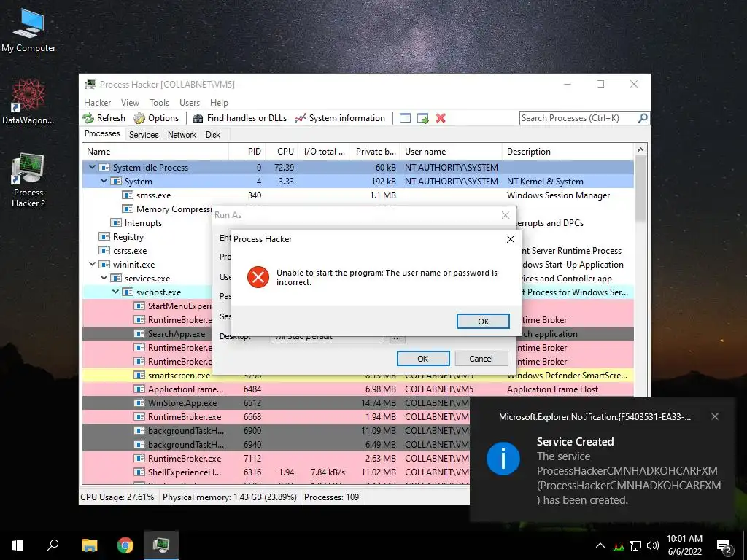Screen dimensions: 747x560
Task: Select the Registry process row
Action: 147,237
